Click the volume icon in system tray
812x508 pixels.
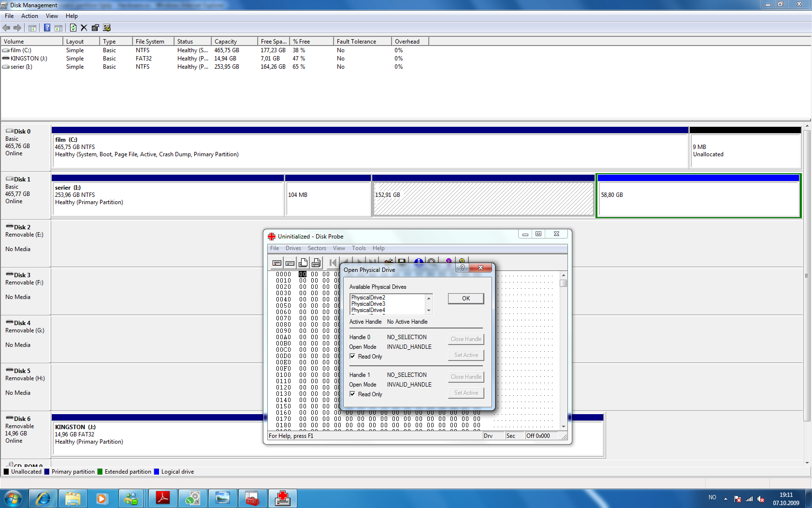pos(761,499)
